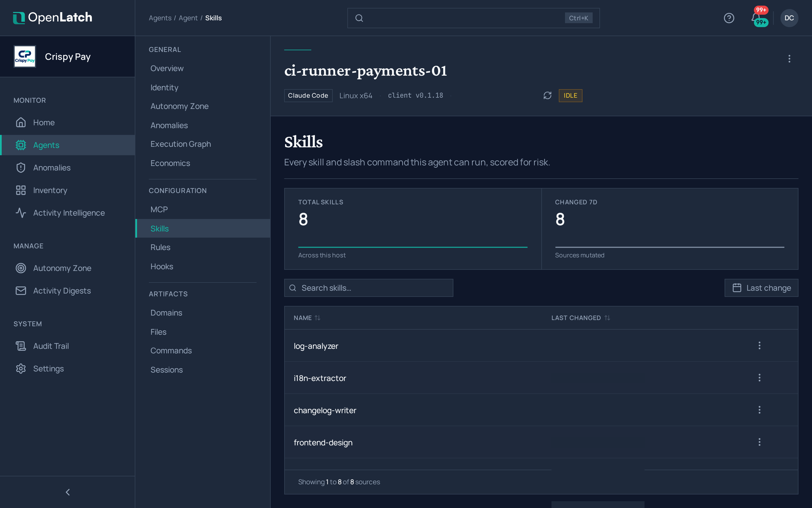
Task: Click the Autonomy Zone target icon
Action: tap(21, 268)
